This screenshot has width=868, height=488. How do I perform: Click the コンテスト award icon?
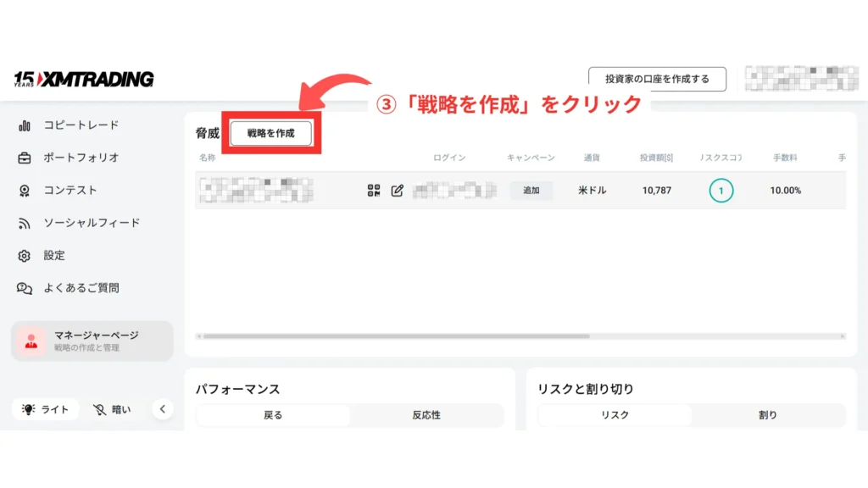coord(25,191)
